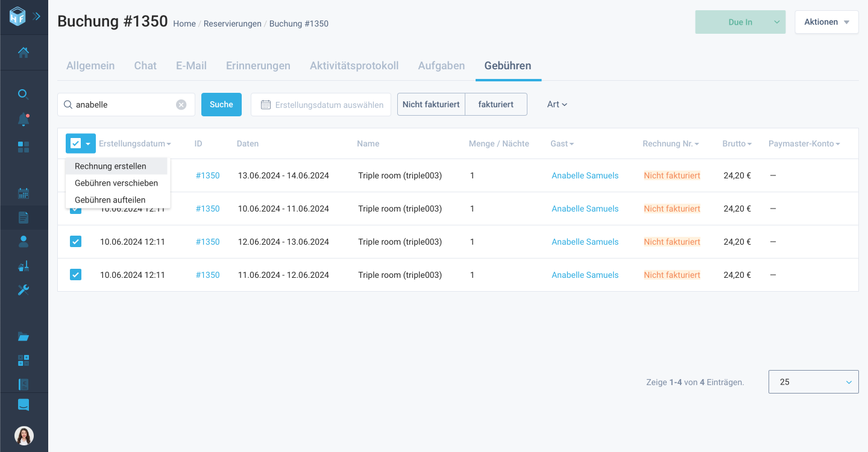This screenshot has width=868, height=452.
Task: Open Anabelle Samuels link in 12.06.2024 - 13.06.2024 row
Action: [585, 242]
